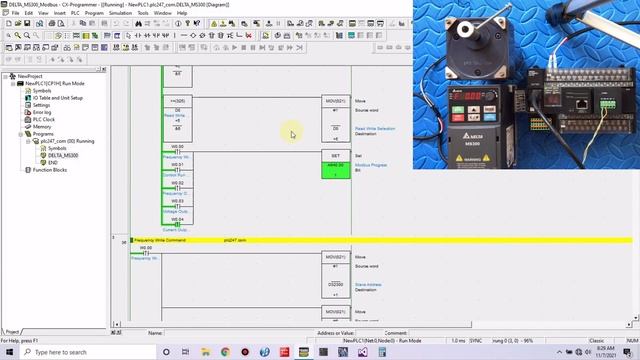This screenshot has height=360, width=640.
Task: Click the Copy toolbar icon
Action: click(x=83, y=24)
